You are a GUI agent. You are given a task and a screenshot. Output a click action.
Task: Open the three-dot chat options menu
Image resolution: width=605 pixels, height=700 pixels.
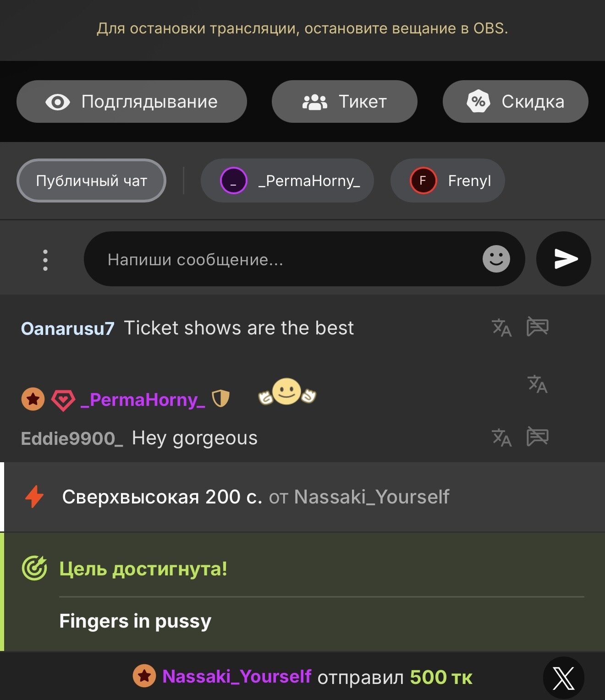click(x=45, y=260)
